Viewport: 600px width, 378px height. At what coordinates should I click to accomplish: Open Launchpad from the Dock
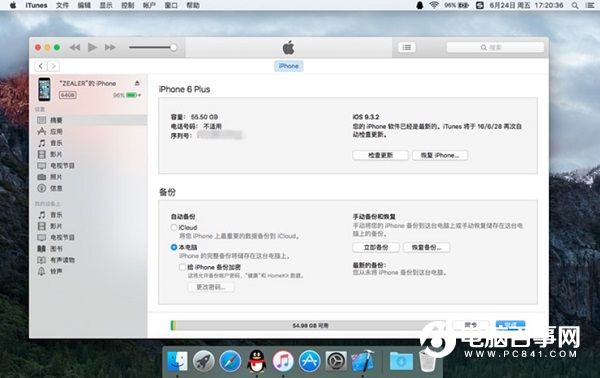tap(204, 361)
